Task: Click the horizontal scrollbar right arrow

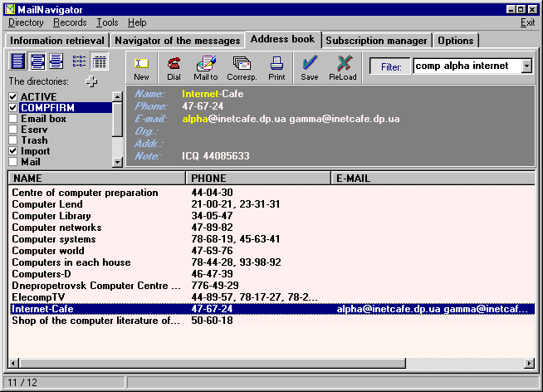Action: [529, 363]
